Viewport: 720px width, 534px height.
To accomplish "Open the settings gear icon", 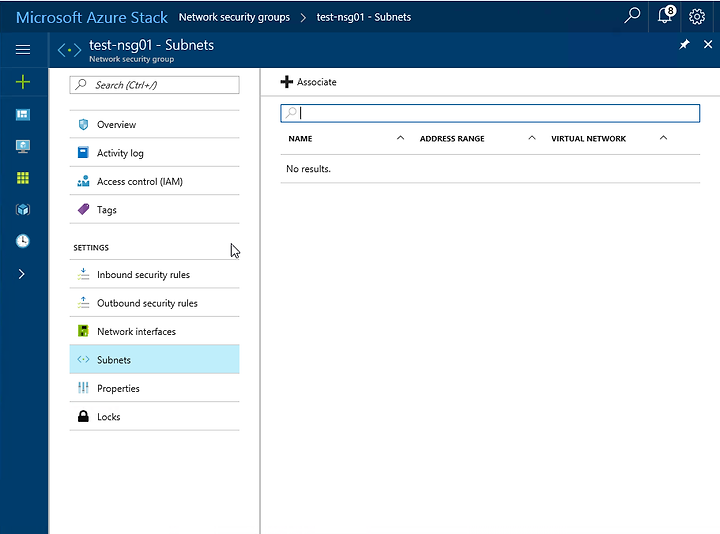I will (697, 17).
